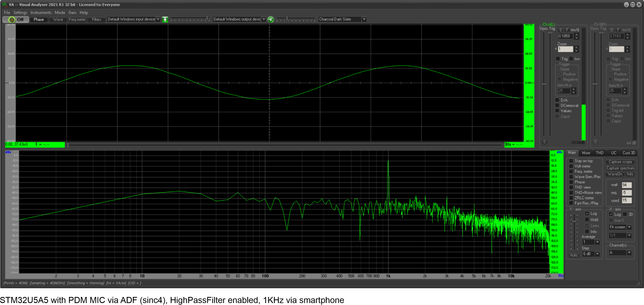The height and width of the screenshot is (305, 644).
Task: Open the Filters panel
Action: click(96, 19)
